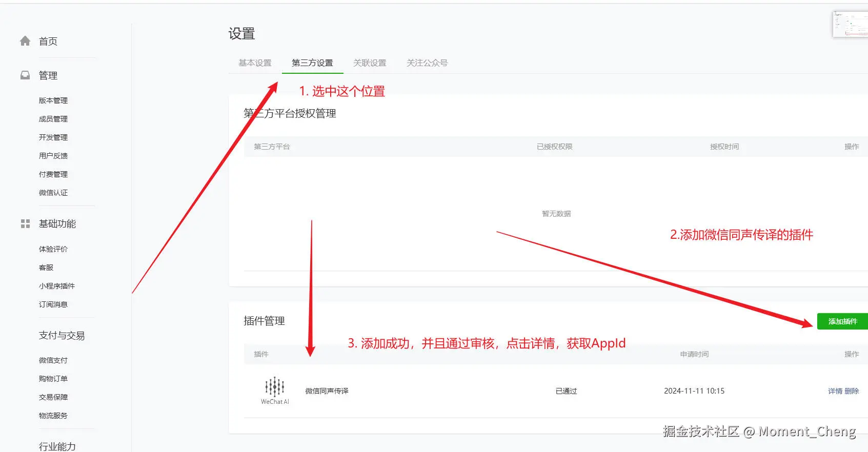Go to 首页 in the sidebar

[x=48, y=42]
